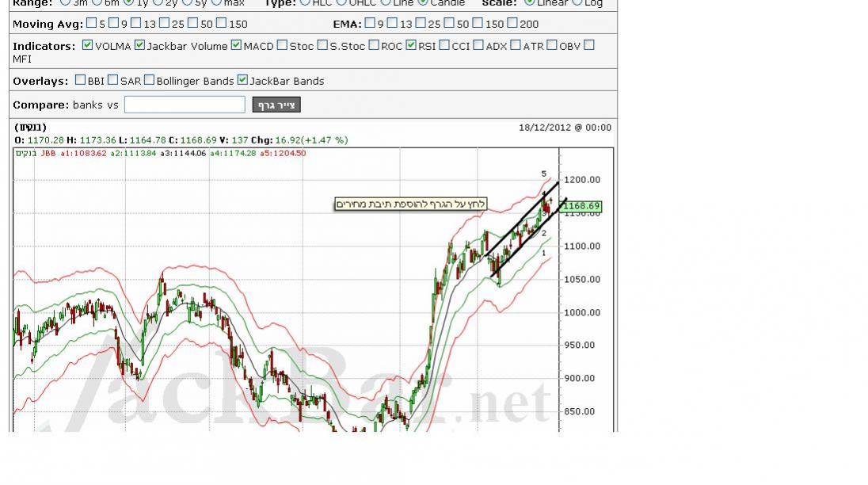This screenshot has width=868, height=485.
Task: Uncheck the VOLMA indicator checkbox
Action: [x=87, y=45]
